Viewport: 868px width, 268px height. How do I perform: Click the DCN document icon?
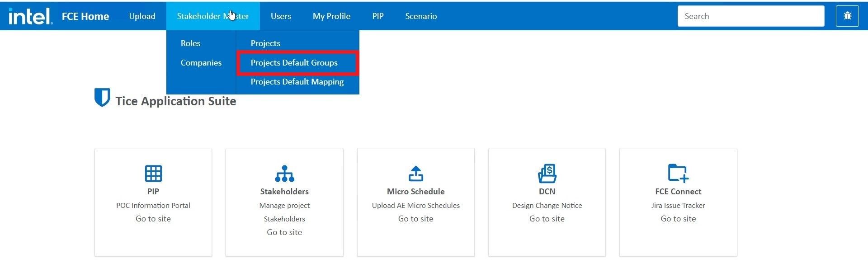click(547, 173)
